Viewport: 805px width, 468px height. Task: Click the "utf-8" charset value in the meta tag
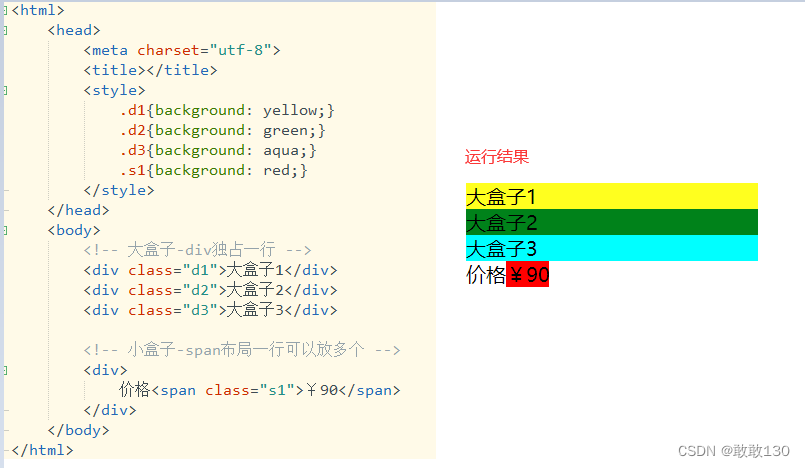[x=241, y=50]
